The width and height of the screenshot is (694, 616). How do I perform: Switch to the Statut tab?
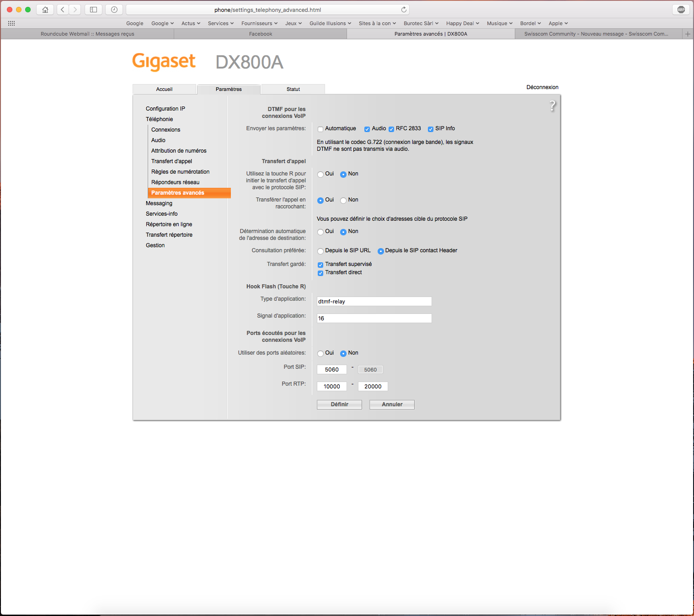(x=293, y=89)
